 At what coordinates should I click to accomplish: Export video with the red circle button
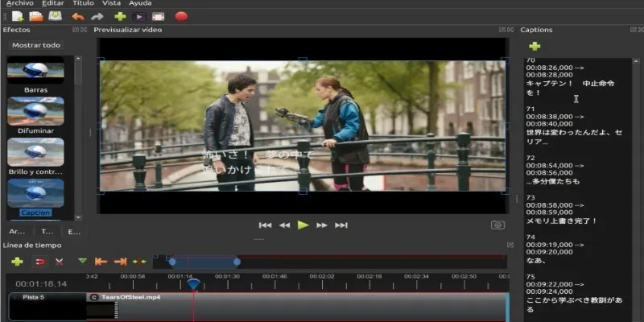pyautogui.click(x=181, y=16)
